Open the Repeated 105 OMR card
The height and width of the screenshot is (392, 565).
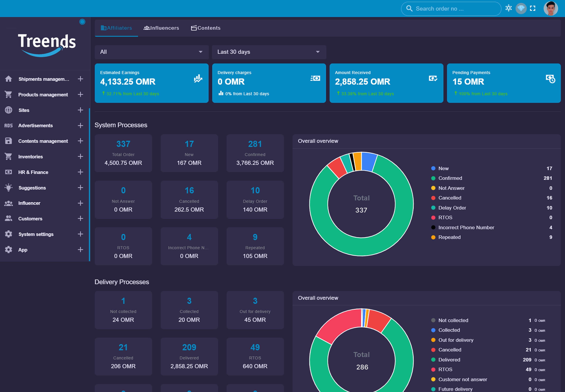point(255,246)
